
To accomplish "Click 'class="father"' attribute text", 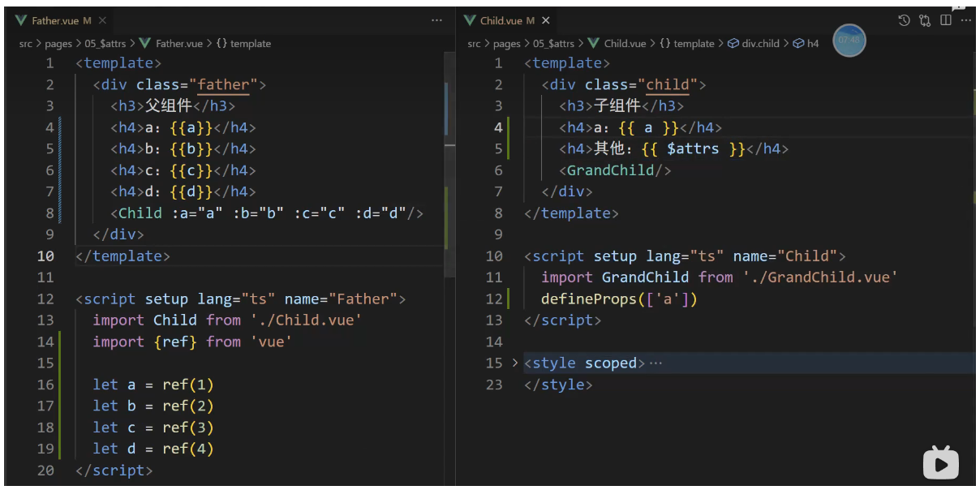I will 196,84.
